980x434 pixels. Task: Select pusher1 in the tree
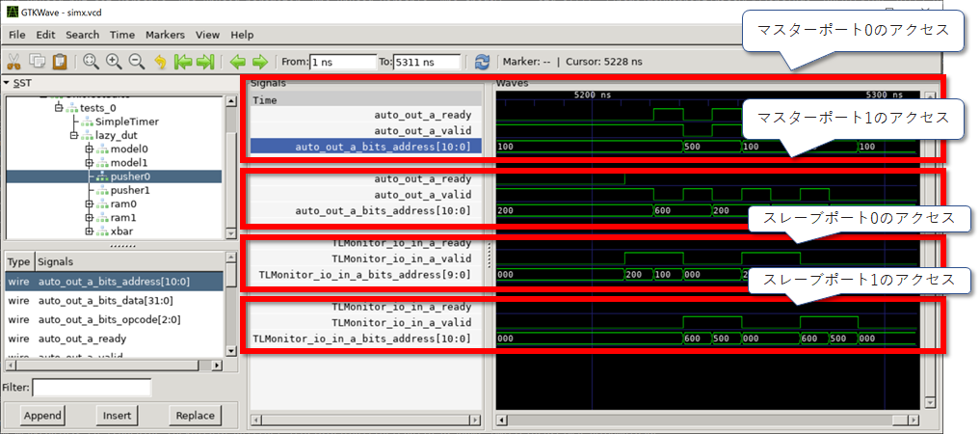(130, 190)
